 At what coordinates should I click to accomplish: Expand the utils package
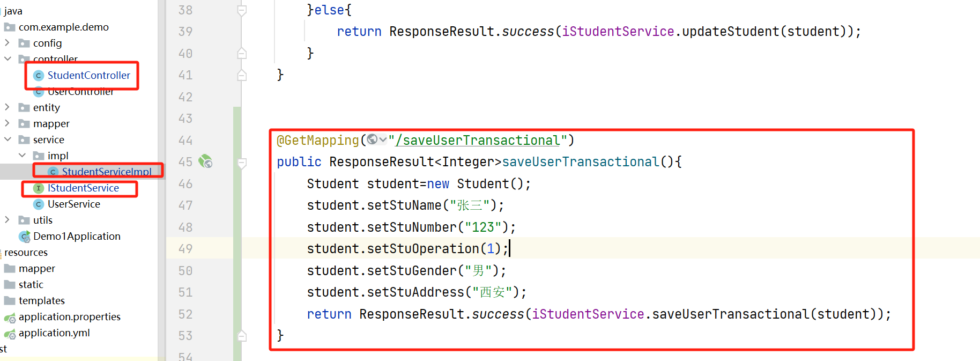point(7,219)
